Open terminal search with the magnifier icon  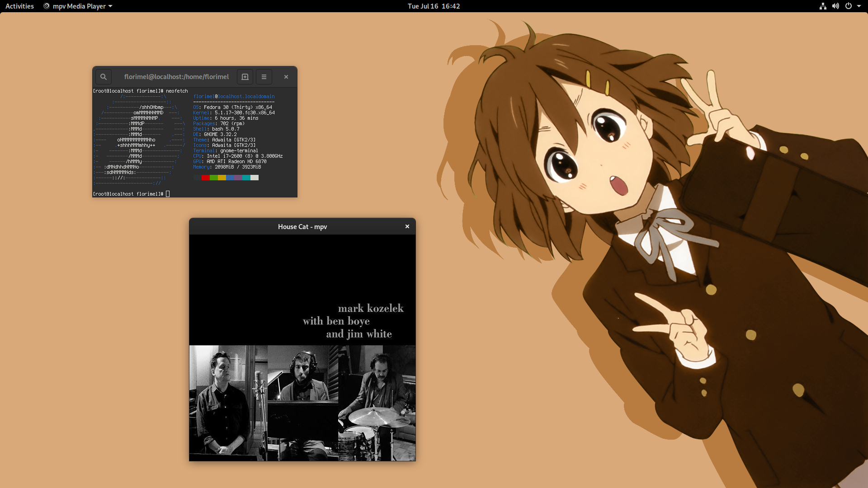(104, 77)
